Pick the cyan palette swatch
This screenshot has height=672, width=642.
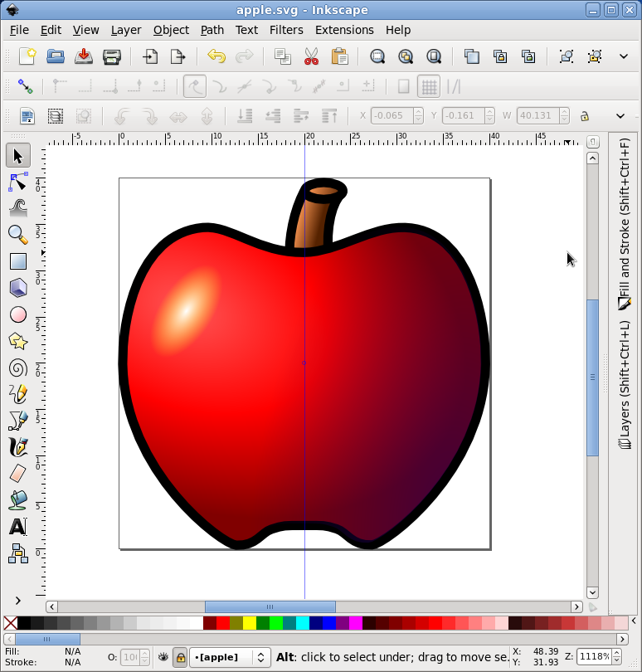click(x=303, y=623)
